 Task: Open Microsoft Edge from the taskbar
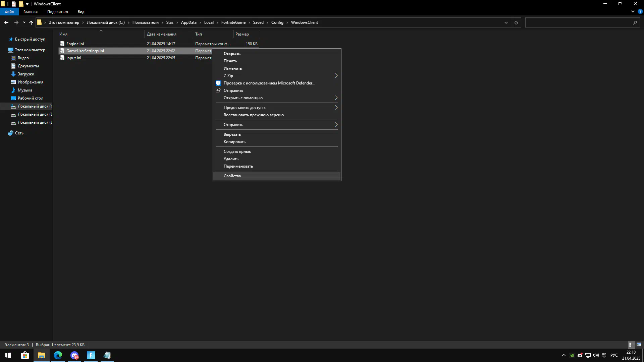[x=58, y=355]
